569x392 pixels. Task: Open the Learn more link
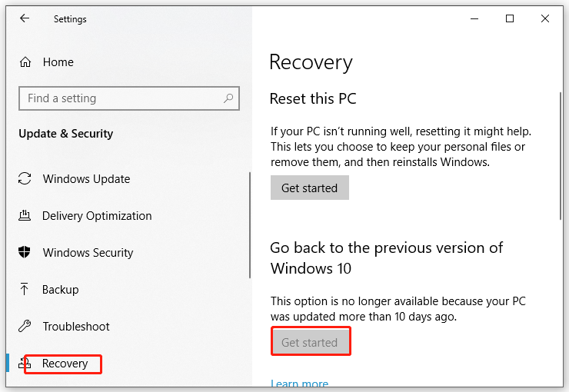pyautogui.click(x=299, y=384)
